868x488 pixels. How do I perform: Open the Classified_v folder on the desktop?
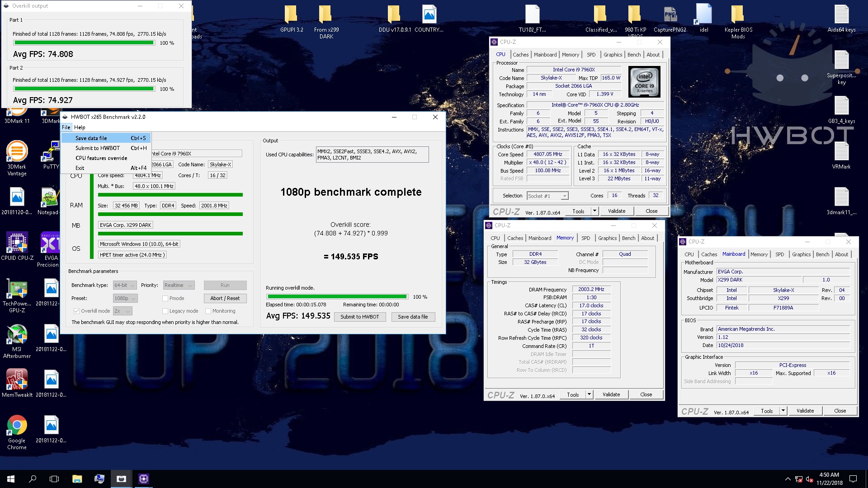pos(601,19)
